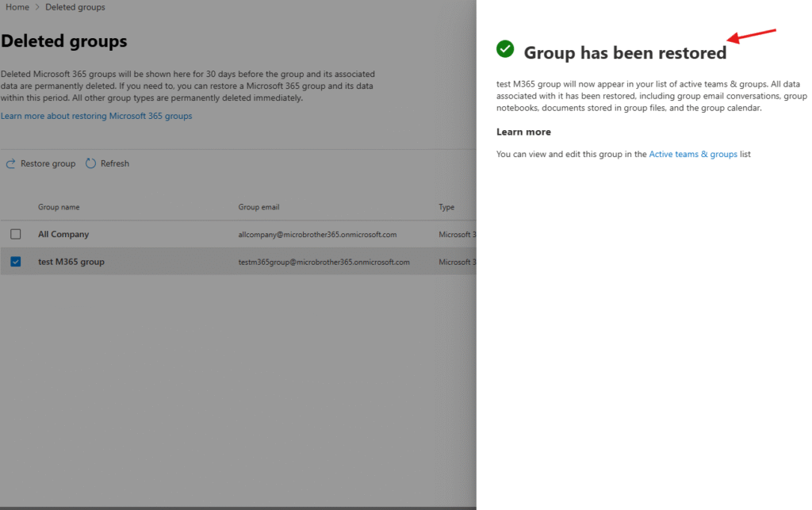Select Deleted groups in the breadcrumb
Viewport: 812px width, 510px height.
[75, 7]
